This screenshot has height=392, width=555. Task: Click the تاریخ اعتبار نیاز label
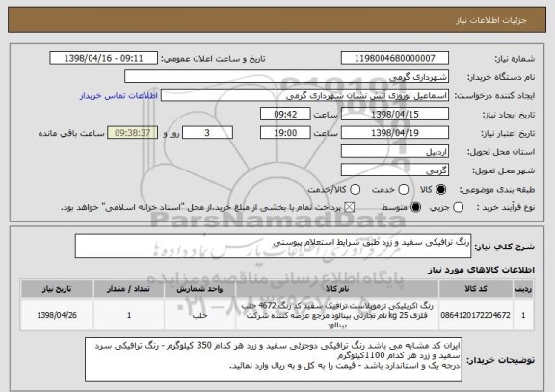coord(508,133)
